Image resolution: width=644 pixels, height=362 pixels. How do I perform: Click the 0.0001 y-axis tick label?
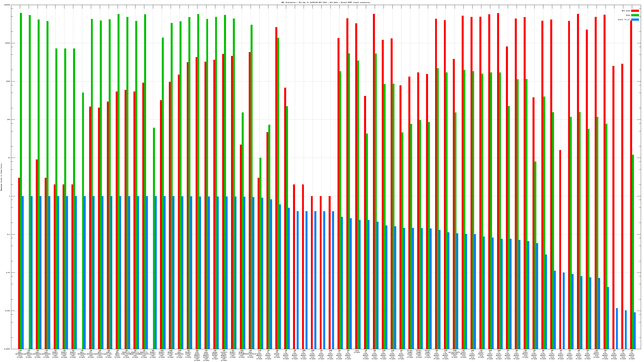(7, 349)
